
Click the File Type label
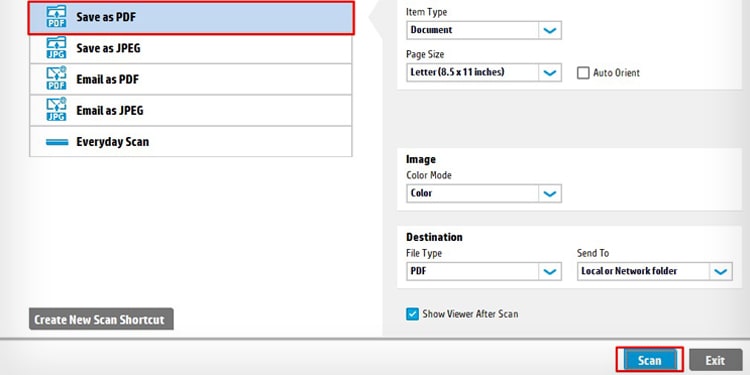pos(424,253)
